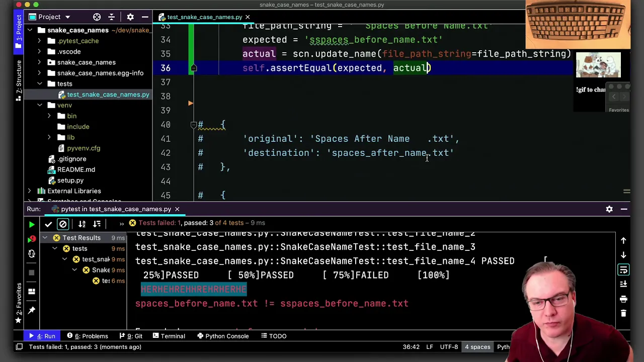Open Project view dropdown

(x=49, y=17)
